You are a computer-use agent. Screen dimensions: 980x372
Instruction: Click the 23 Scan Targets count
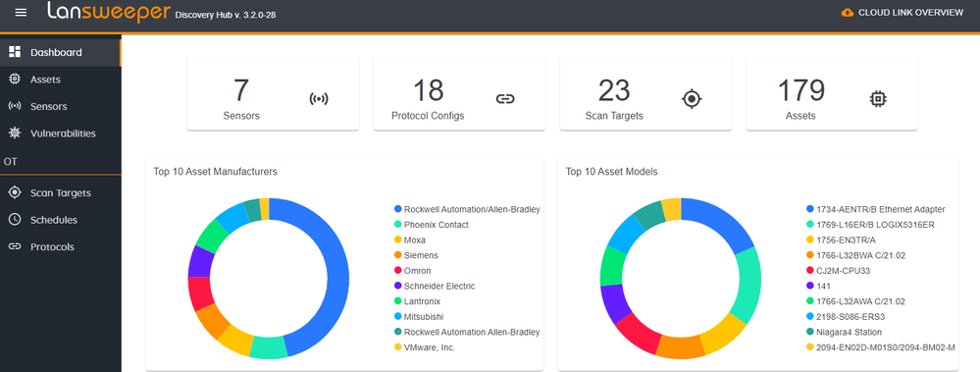[614, 90]
